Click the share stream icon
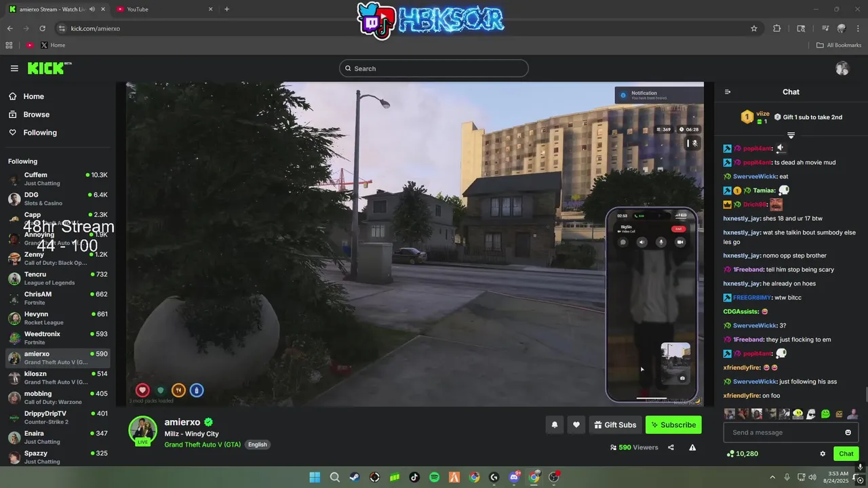This screenshot has width=868, height=488. (671, 447)
